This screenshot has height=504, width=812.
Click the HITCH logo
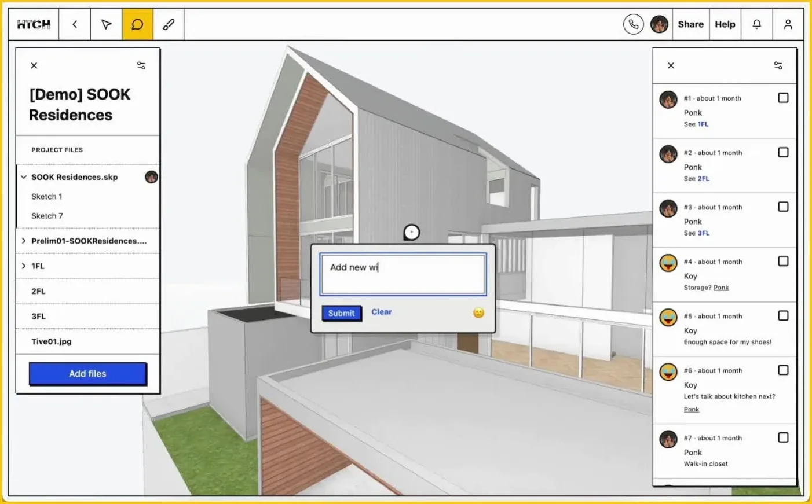click(34, 24)
